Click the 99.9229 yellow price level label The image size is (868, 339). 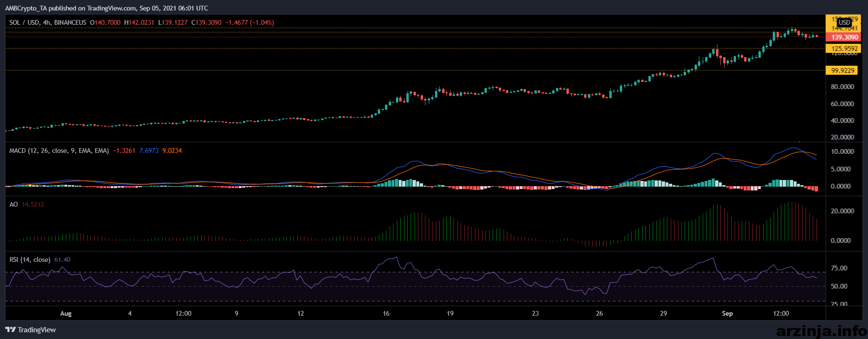tap(842, 70)
